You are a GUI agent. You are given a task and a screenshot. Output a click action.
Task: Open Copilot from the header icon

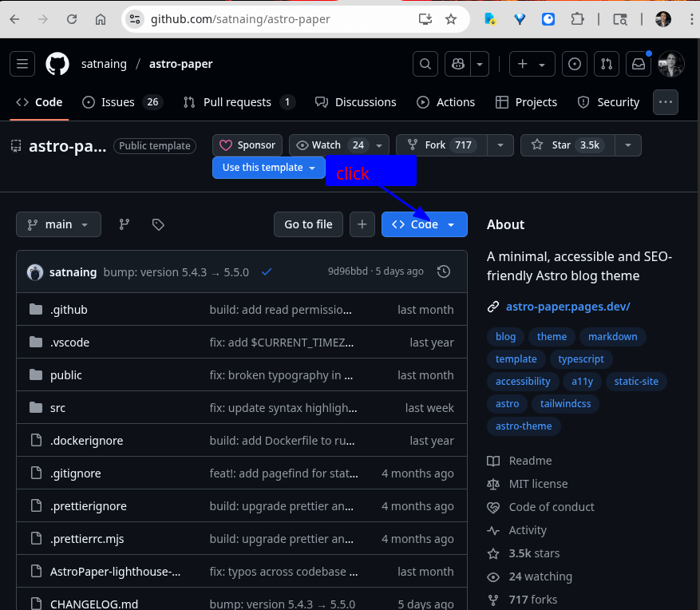(458, 64)
